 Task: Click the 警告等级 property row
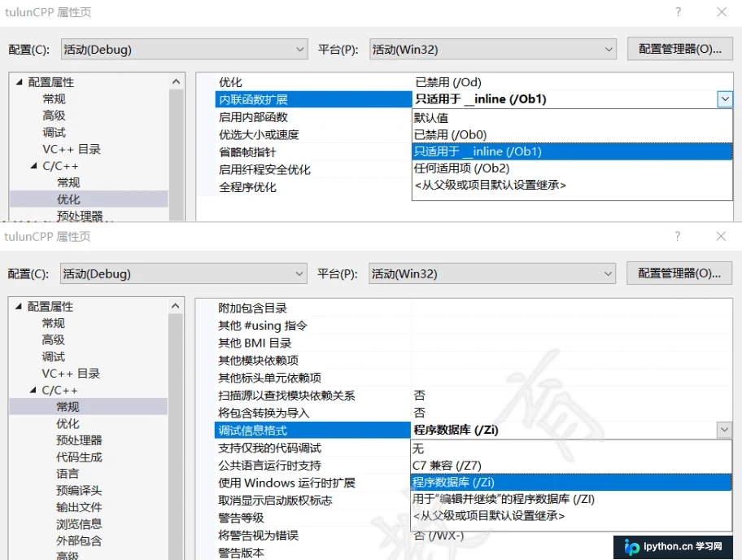(x=312, y=518)
